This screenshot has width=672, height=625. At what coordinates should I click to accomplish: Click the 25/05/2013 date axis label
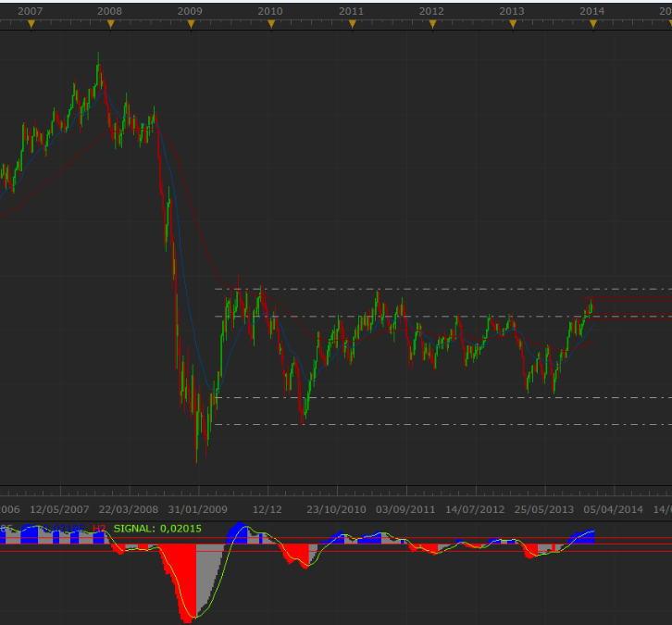click(x=543, y=509)
